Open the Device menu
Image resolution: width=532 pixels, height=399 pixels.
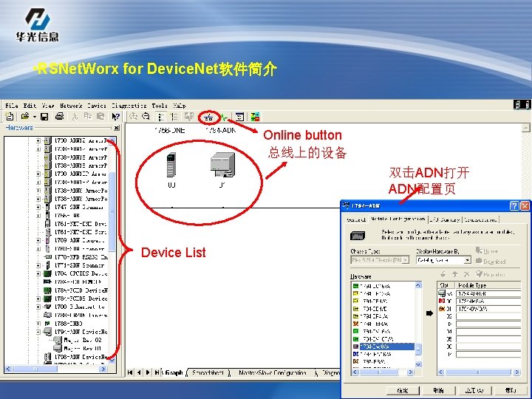(97, 106)
